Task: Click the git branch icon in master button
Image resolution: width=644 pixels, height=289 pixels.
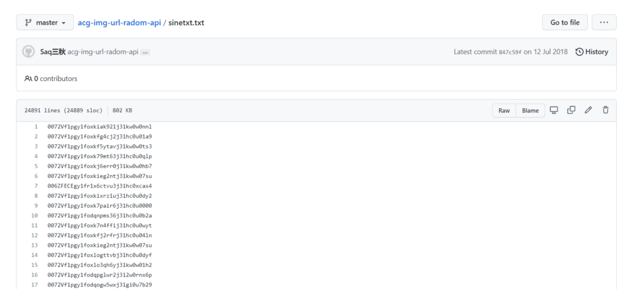Action: point(28,23)
